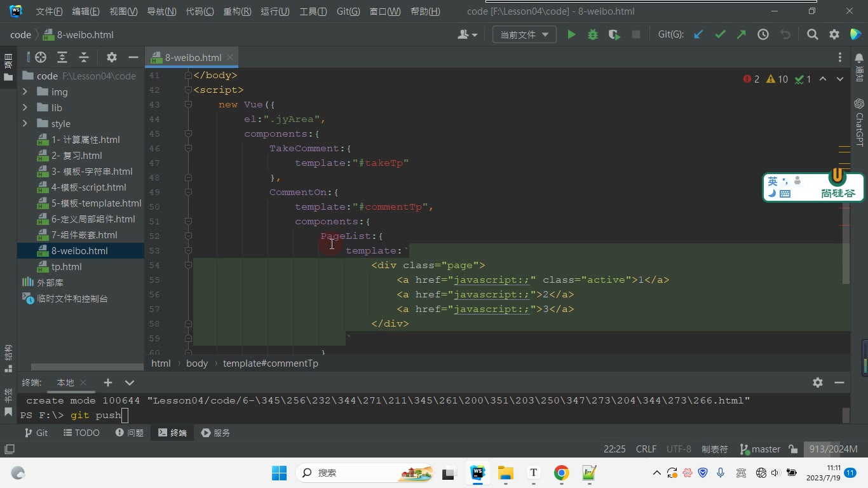The width and height of the screenshot is (868, 488).
Task: Open IDE settings gear in top toolbar
Action: [x=834, y=35]
